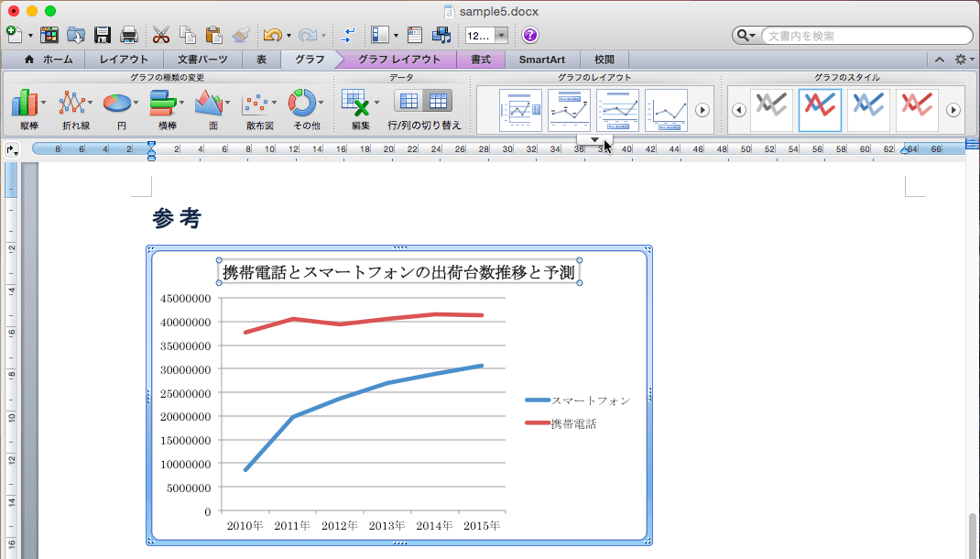Switch data to rows with left toggle
Image resolution: width=980 pixels, height=559 pixels.
click(408, 101)
